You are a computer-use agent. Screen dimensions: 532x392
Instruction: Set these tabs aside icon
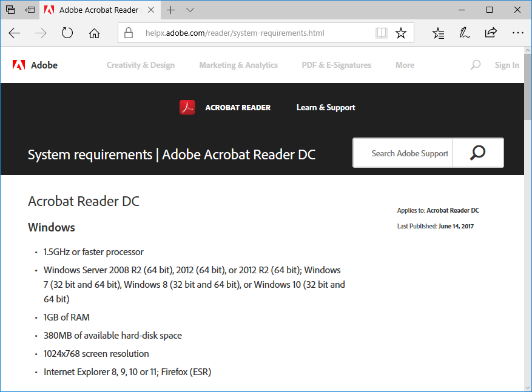pos(30,10)
